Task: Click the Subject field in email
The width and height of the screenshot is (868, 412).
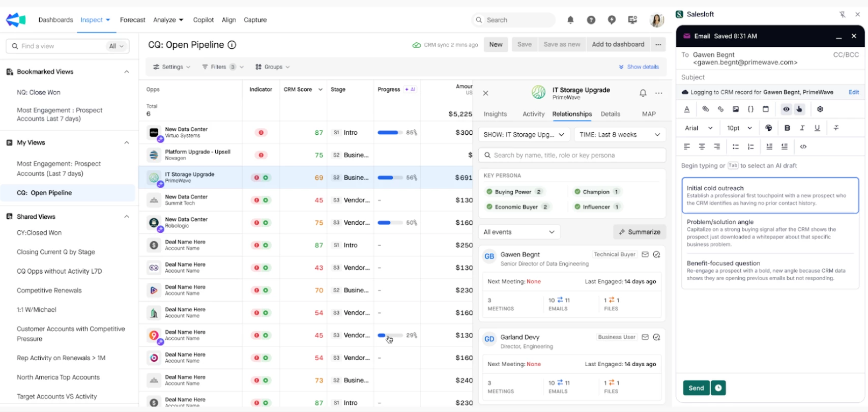Action: [770, 77]
